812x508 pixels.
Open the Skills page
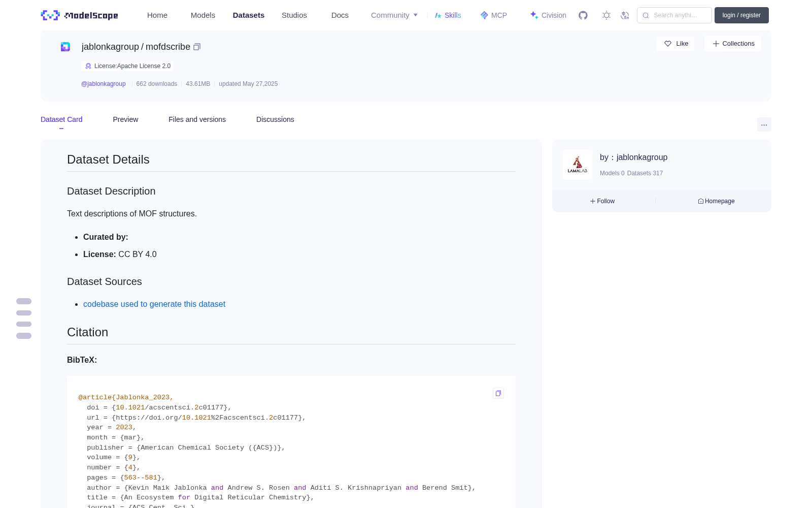tap(448, 15)
